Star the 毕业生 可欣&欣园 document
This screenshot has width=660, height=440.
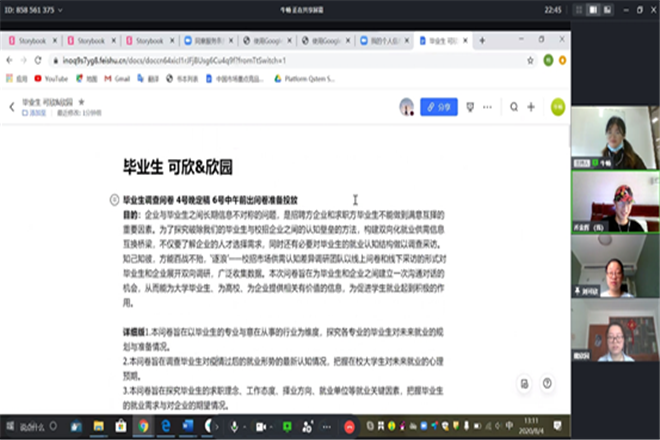pos(82,102)
